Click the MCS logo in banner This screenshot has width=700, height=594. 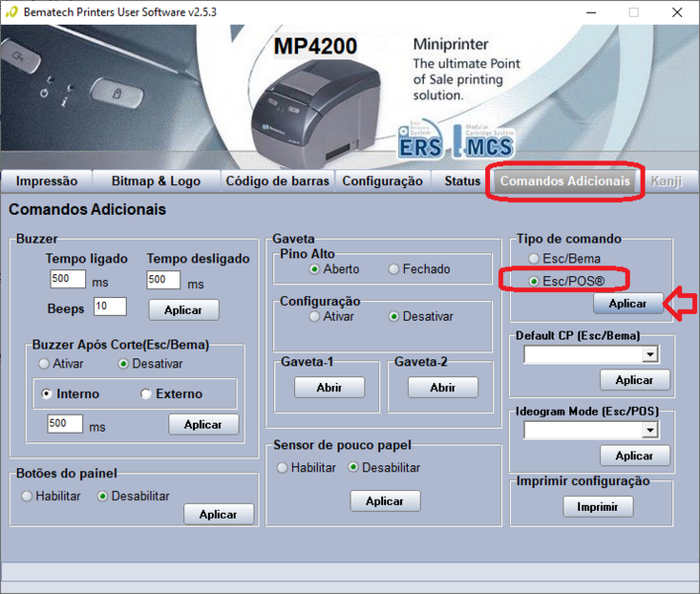(x=483, y=141)
